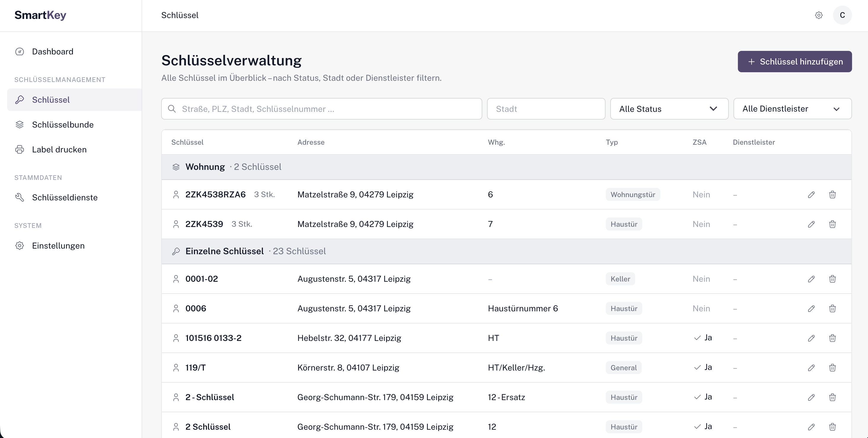The height and width of the screenshot is (438, 868).
Task: Focus the Stadt filter field
Action: pos(546,109)
